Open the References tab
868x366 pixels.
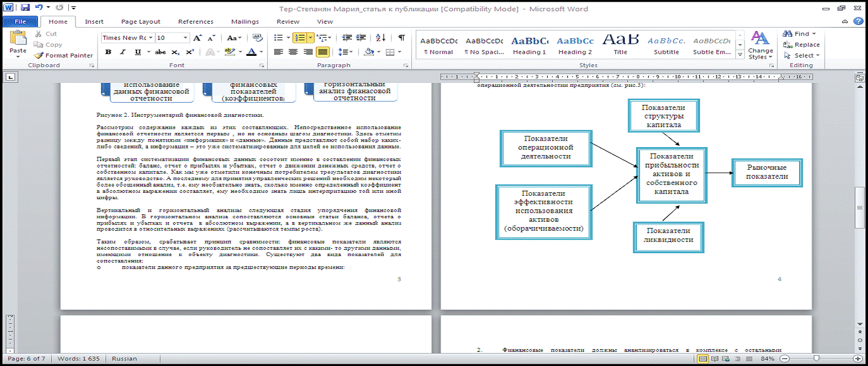coord(195,21)
